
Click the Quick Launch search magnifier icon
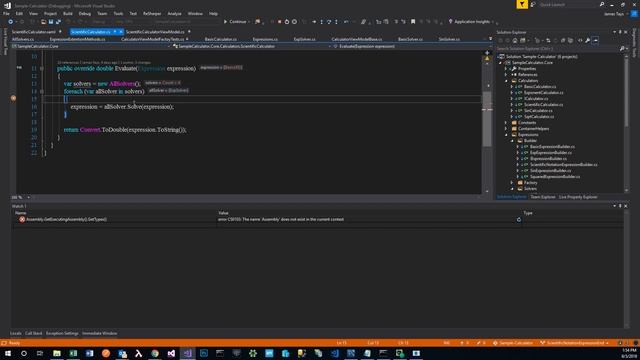pyautogui.click(x=602, y=4)
